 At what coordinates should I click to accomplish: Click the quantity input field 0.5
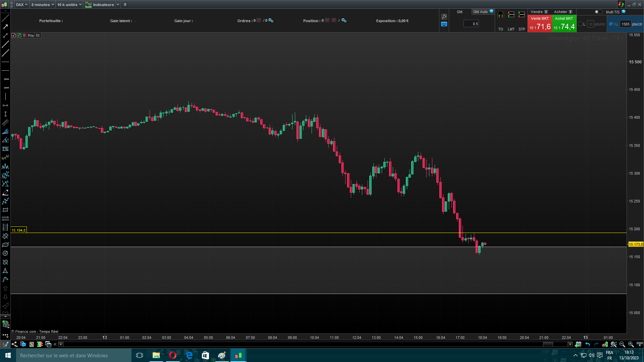point(471,24)
